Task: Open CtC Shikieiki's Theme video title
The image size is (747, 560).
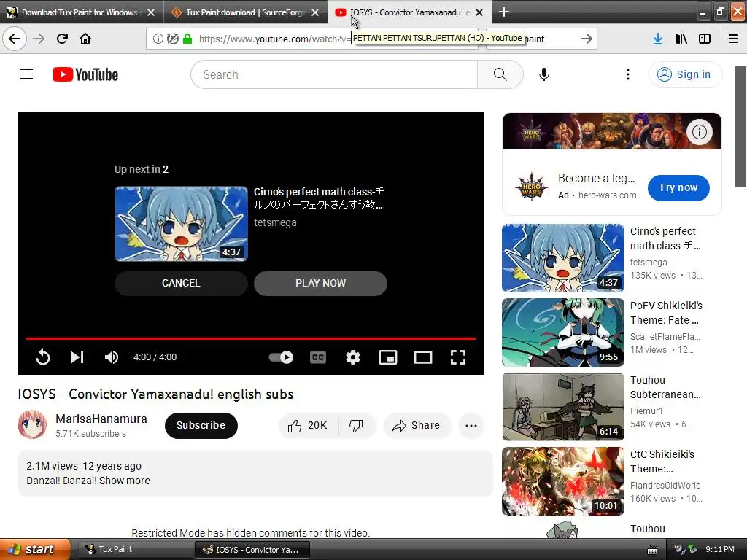Action: (662, 462)
